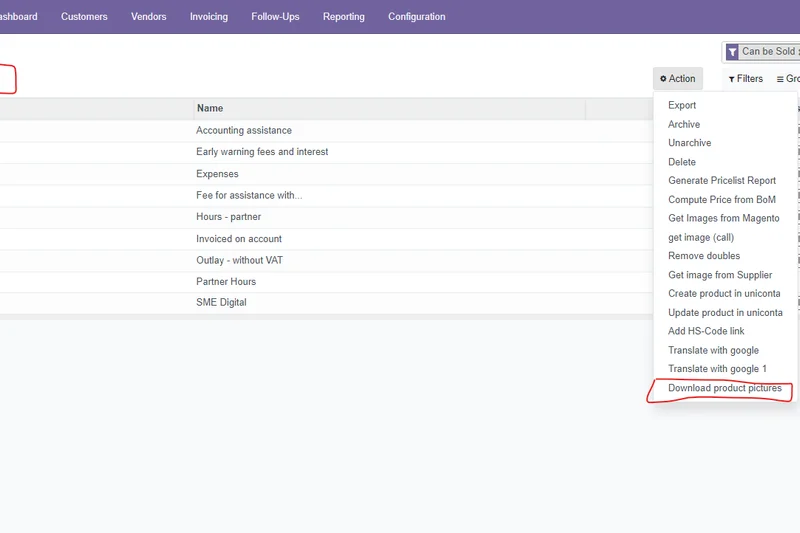This screenshot has height=533, width=800.
Task: Collapse the Action dropdown button
Action: pos(678,79)
